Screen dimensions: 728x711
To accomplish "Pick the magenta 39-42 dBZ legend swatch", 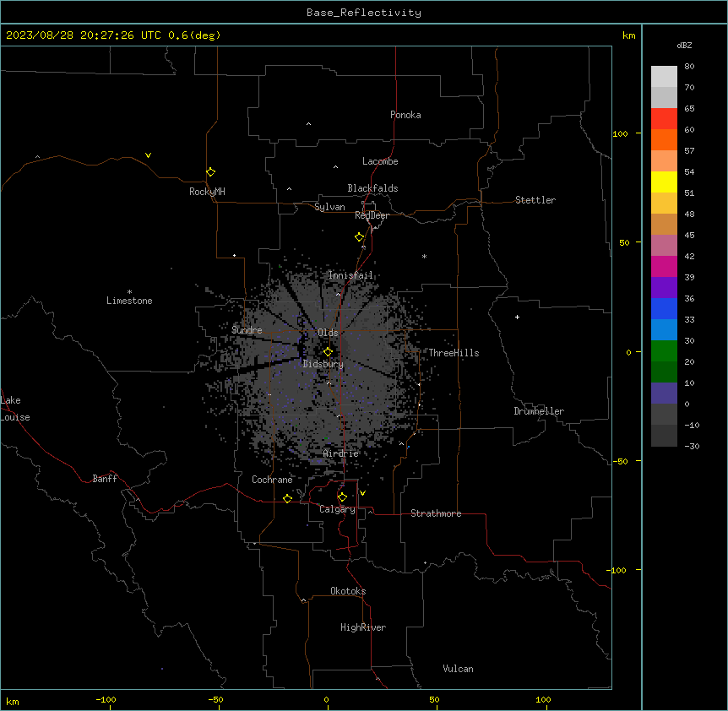I will [x=664, y=266].
